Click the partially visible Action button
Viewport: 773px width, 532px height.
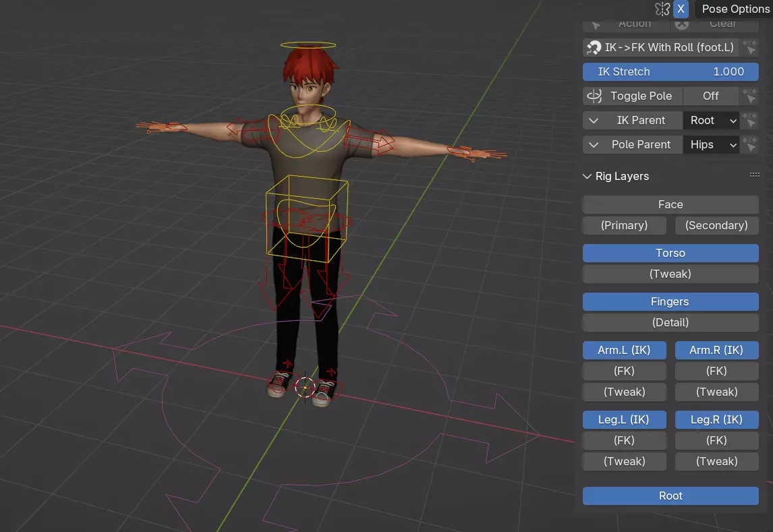click(625, 25)
